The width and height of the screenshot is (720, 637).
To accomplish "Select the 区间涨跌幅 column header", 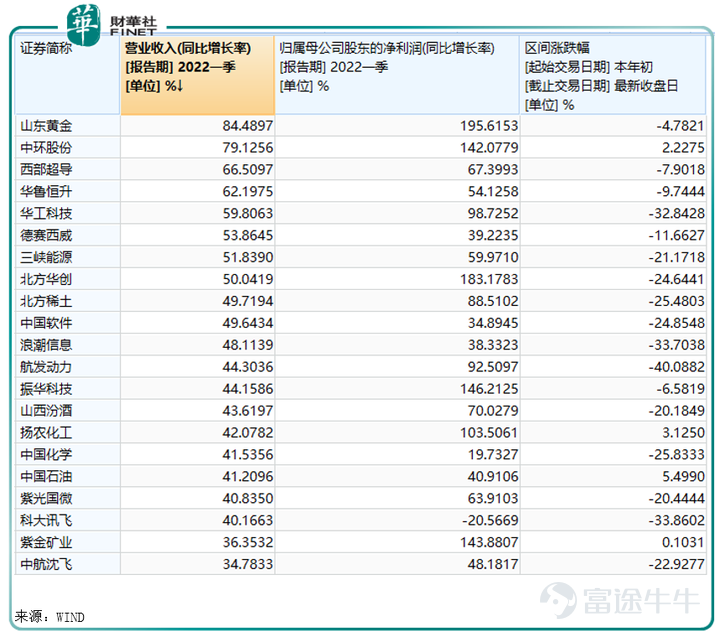I will [613, 75].
